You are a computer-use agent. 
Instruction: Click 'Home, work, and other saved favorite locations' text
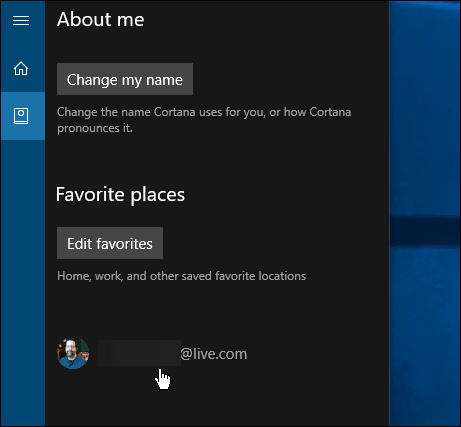[181, 276]
